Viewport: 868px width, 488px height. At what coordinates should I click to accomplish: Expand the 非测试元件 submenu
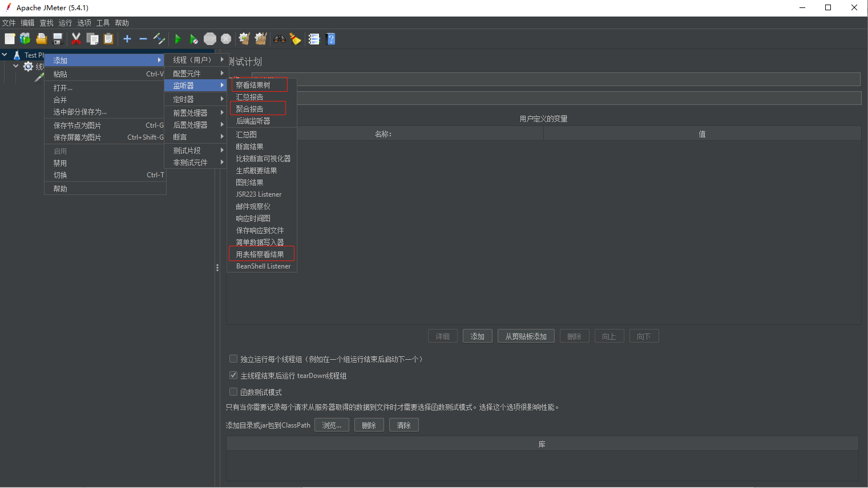coord(196,162)
